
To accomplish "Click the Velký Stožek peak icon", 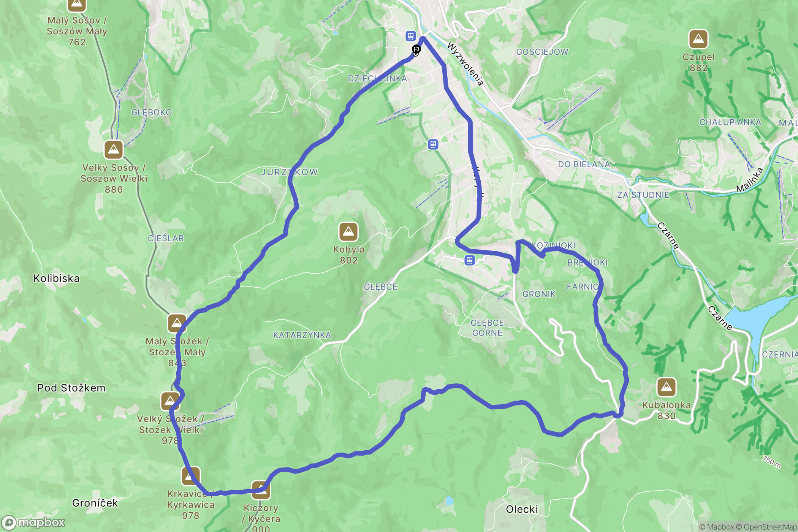I will coord(170,401).
